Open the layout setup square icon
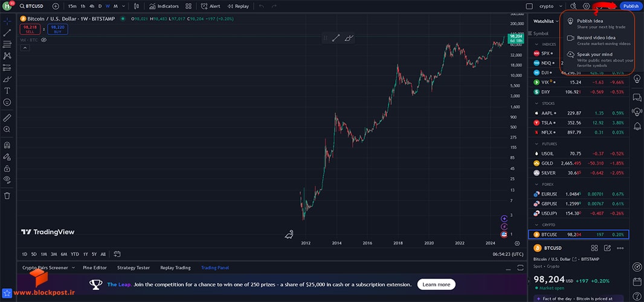 (x=529, y=6)
